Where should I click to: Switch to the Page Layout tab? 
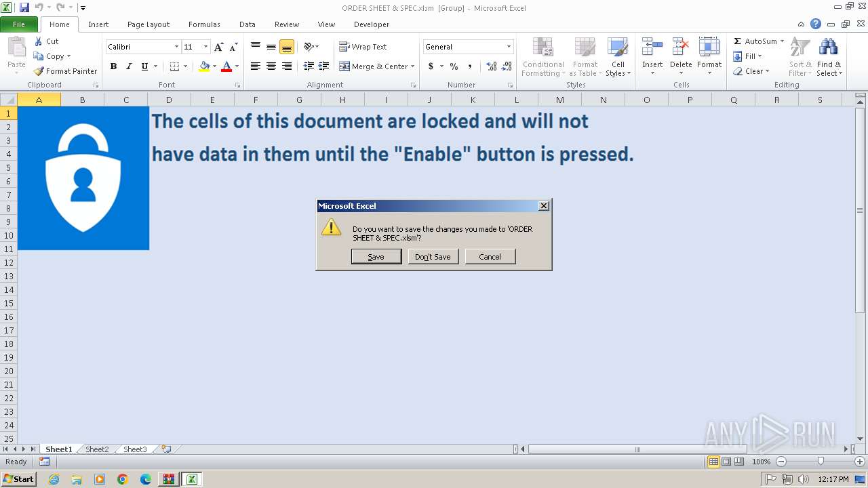[149, 24]
